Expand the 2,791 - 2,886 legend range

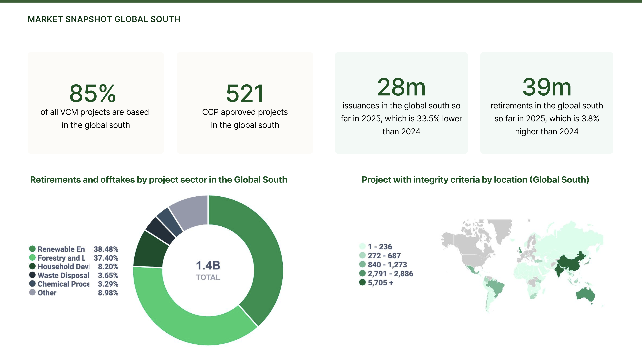363,273
